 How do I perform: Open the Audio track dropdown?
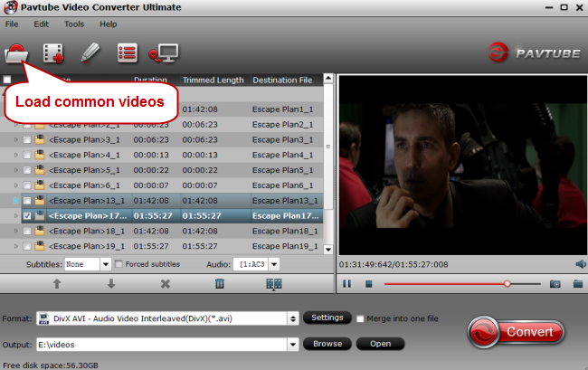click(x=274, y=264)
